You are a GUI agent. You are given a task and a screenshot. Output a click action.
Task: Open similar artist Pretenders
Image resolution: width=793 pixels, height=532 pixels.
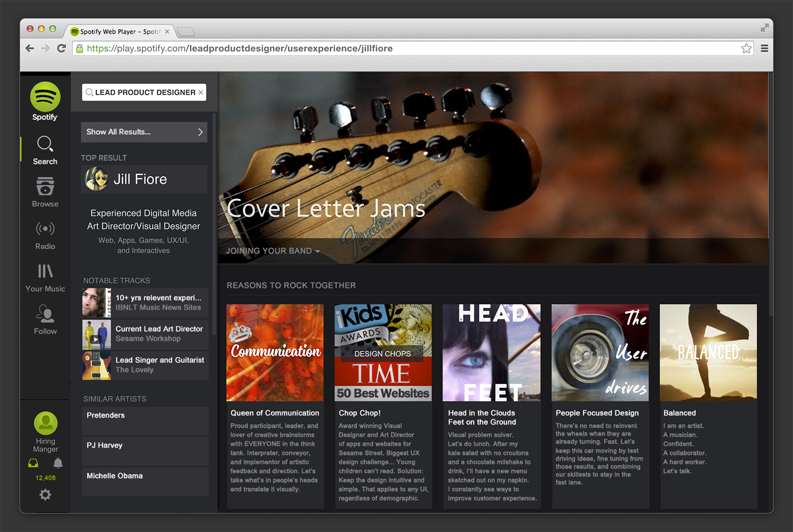pyautogui.click(x=145, y=421)
